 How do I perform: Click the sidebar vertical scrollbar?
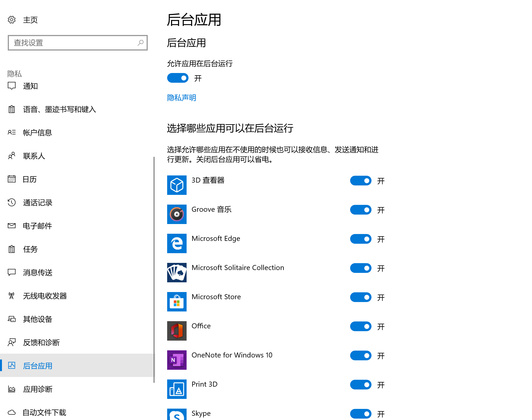[154, 270]
